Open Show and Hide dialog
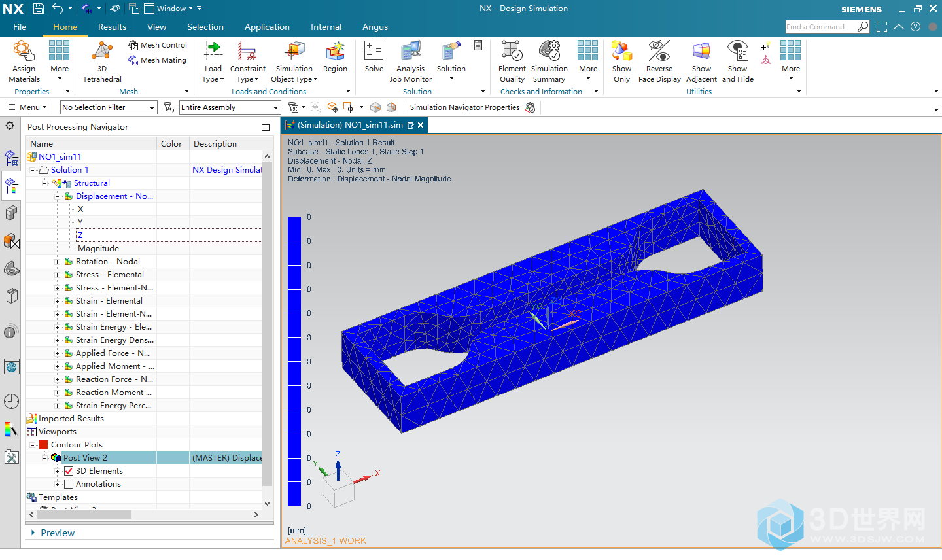 (x=738, y=61)
